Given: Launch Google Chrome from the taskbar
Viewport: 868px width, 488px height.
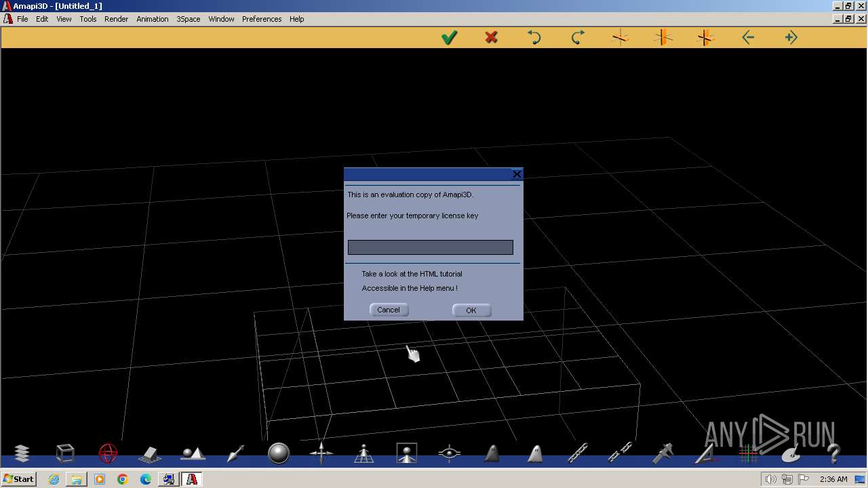Looking at the screenshot, I should click(x=123, y=479).
